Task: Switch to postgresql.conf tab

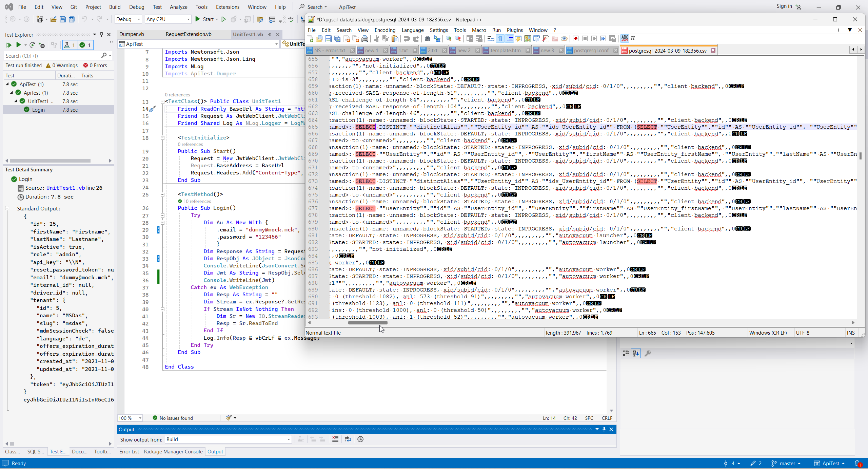Action: [591, 51]
